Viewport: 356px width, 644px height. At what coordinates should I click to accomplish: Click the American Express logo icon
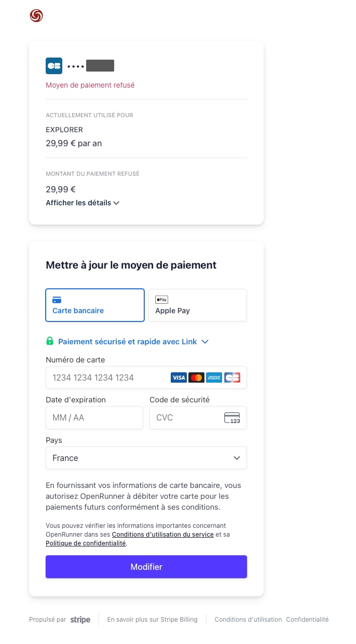click(214, 377)
